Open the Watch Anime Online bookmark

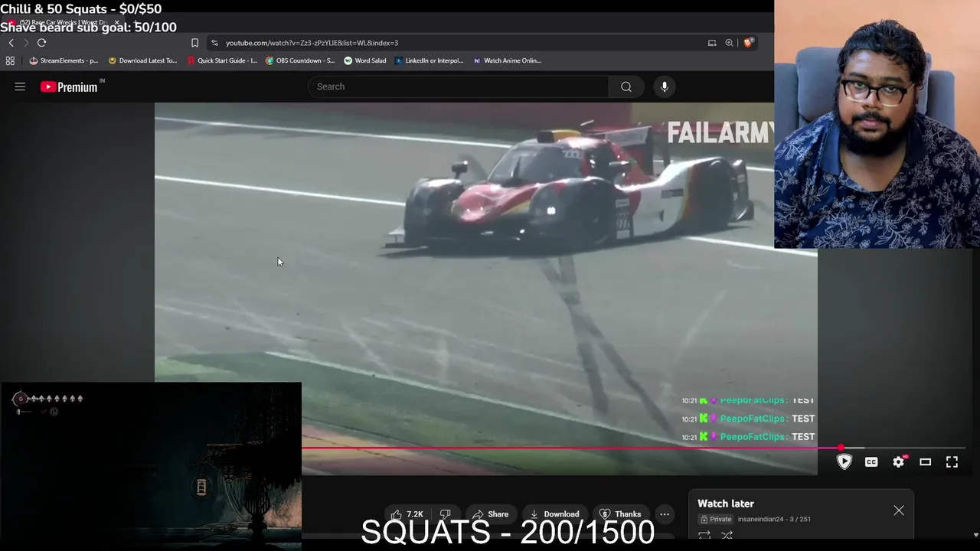point(507,60)
